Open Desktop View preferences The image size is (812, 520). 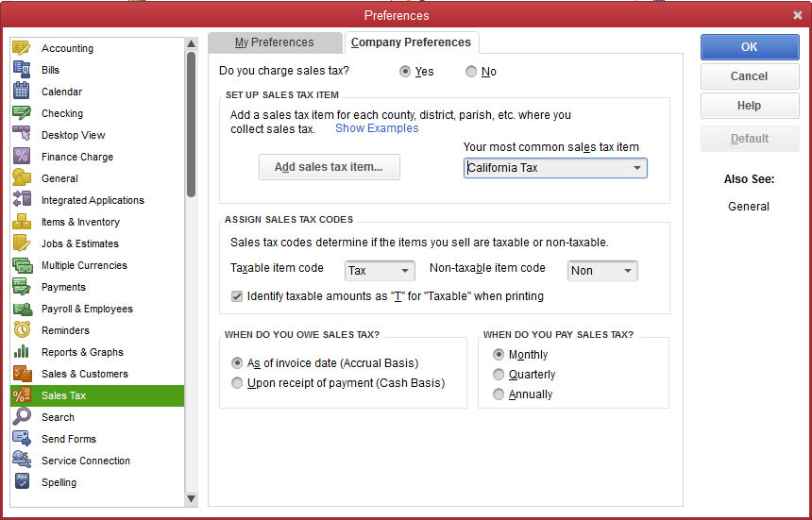(97, 135)
